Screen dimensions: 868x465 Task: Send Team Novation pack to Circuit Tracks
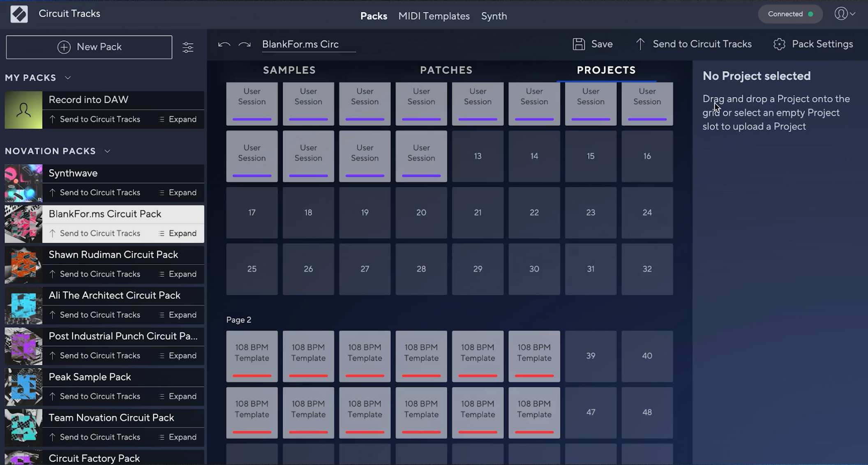coord(95,437)
